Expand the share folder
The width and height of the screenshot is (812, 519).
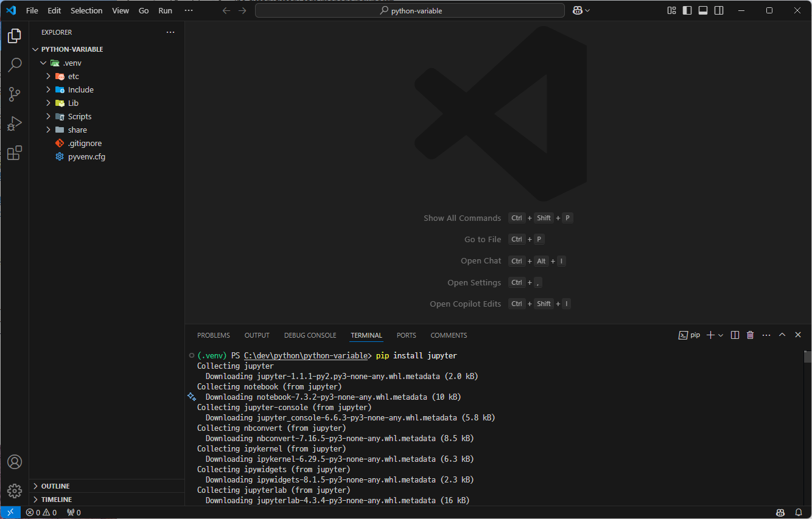tap(48, 130)
